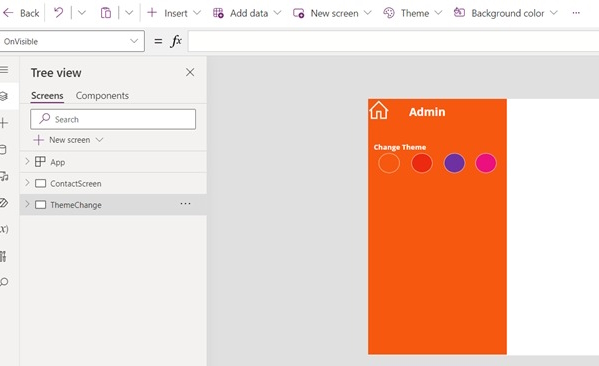599x366 pixels.
Task: Open the Power Automate sidebar icon
Action: click(x=4, y=203)
